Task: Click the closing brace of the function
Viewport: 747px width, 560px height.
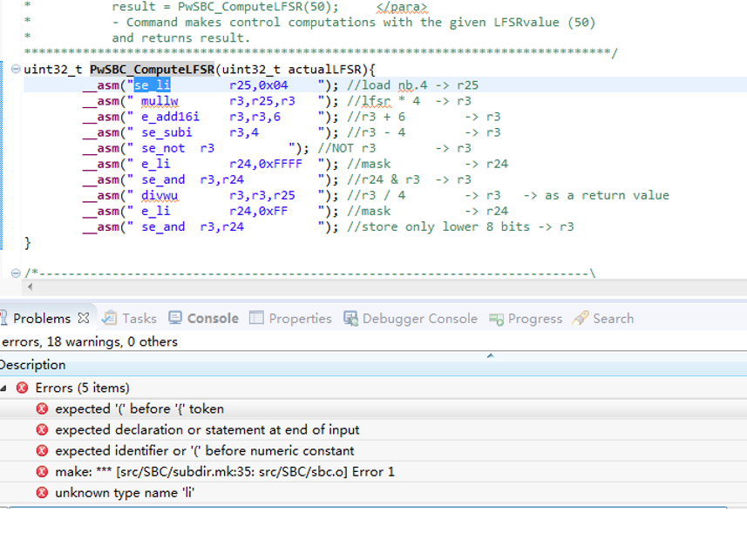Action: click(x=28, y=243)
